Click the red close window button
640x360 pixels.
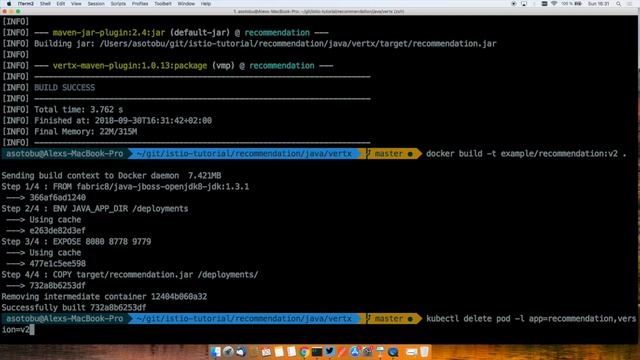coord(4,11)
